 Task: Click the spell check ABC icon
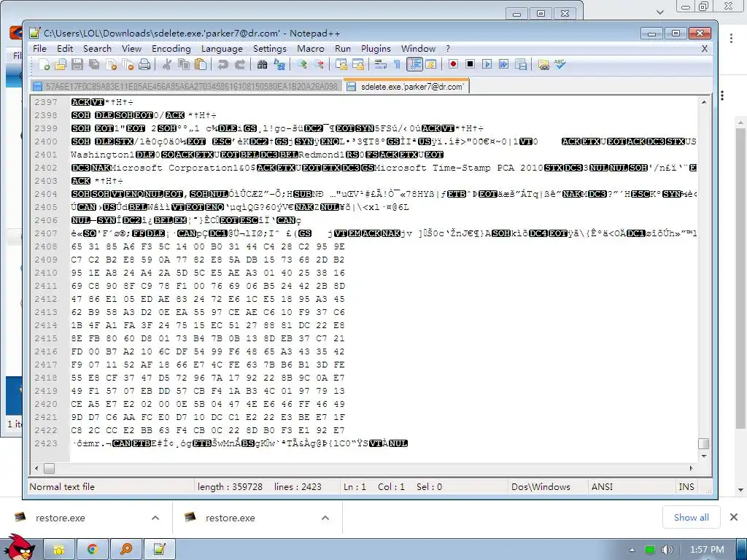pyautogui.click(x=560, y=64)
